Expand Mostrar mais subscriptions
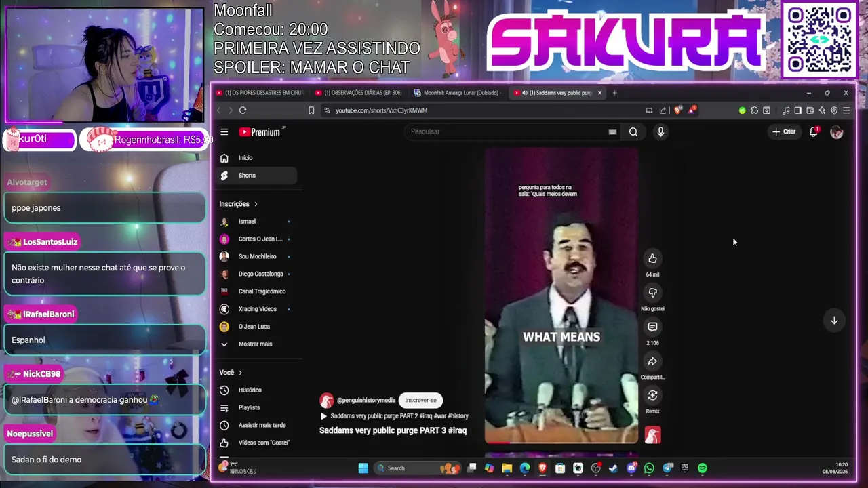Viewport: 868px width, 488px height. [258, 344]
